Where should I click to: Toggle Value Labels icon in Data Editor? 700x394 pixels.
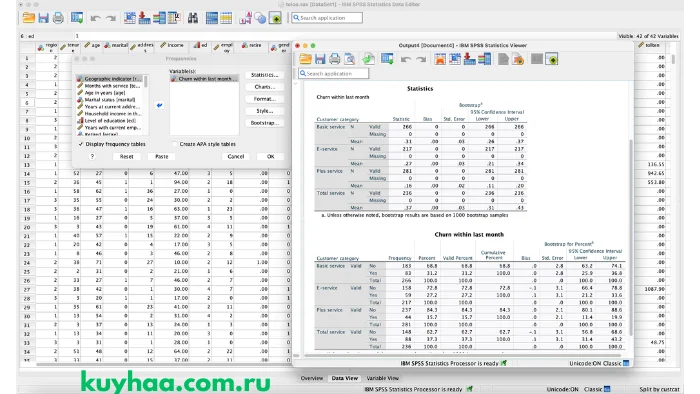coord(245,18)
